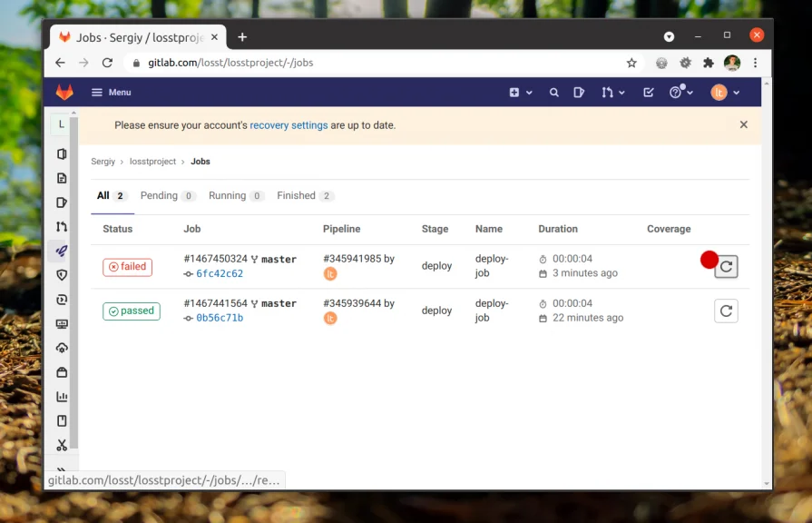Open the project Wiki from the sidebar
This screenshot has height=523, width=812.
point(62,420)
